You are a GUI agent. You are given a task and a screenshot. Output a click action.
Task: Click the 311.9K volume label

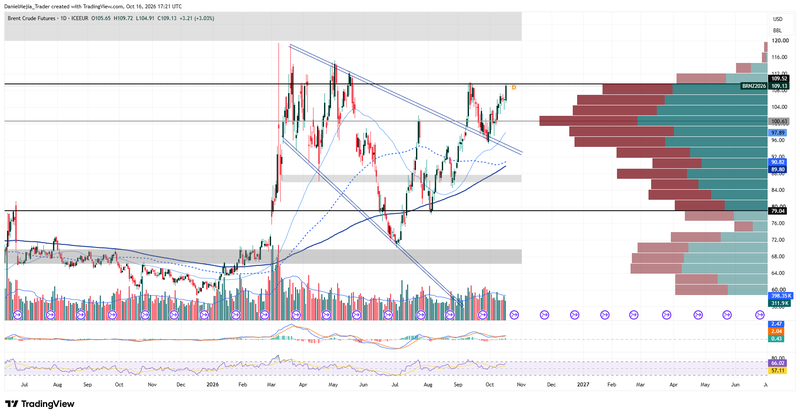click(x=781, y=303)
